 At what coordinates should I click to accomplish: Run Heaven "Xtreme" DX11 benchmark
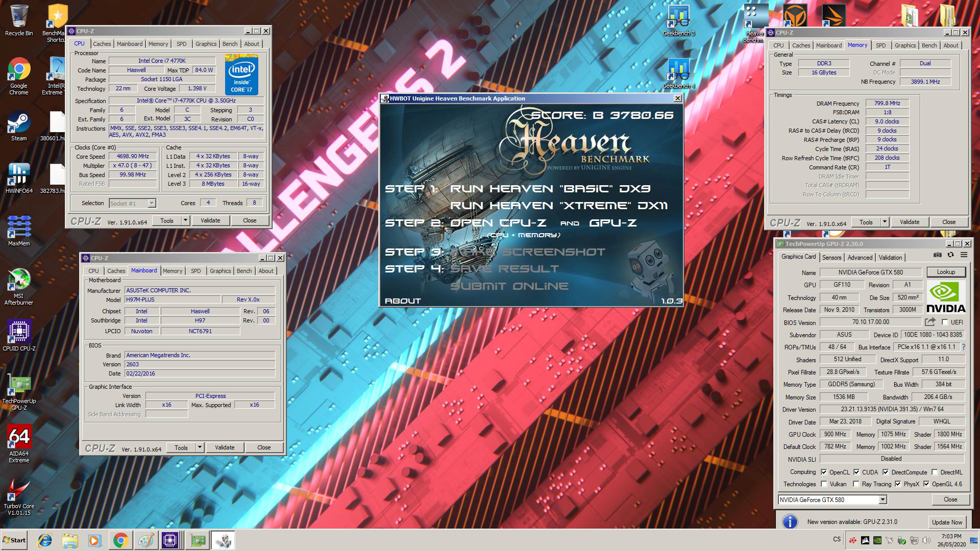pos(559,206)
